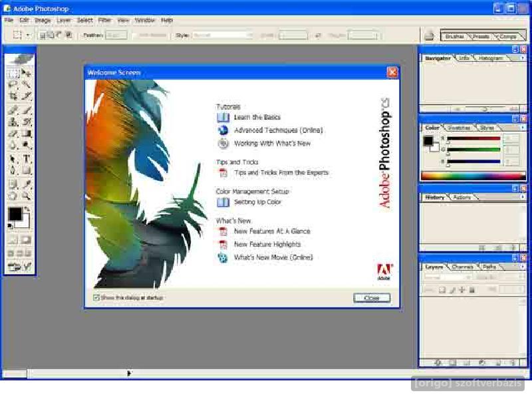The image size is (532, 399).
Task: Select the Shape tool
Action: [26, 170]
